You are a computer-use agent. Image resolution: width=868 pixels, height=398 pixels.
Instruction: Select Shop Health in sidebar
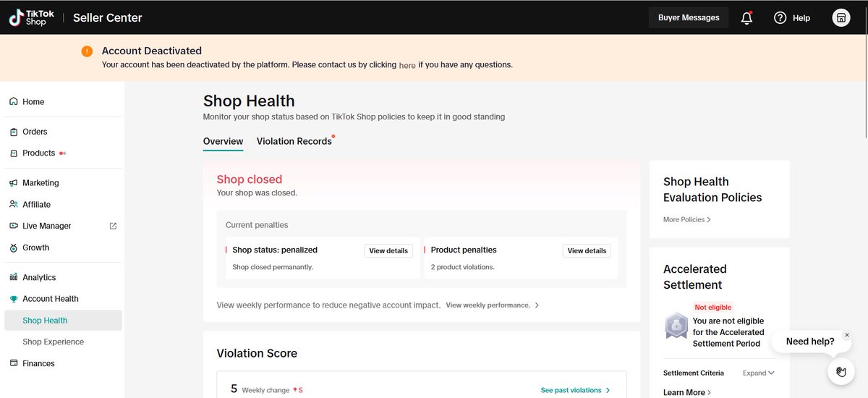63,321
